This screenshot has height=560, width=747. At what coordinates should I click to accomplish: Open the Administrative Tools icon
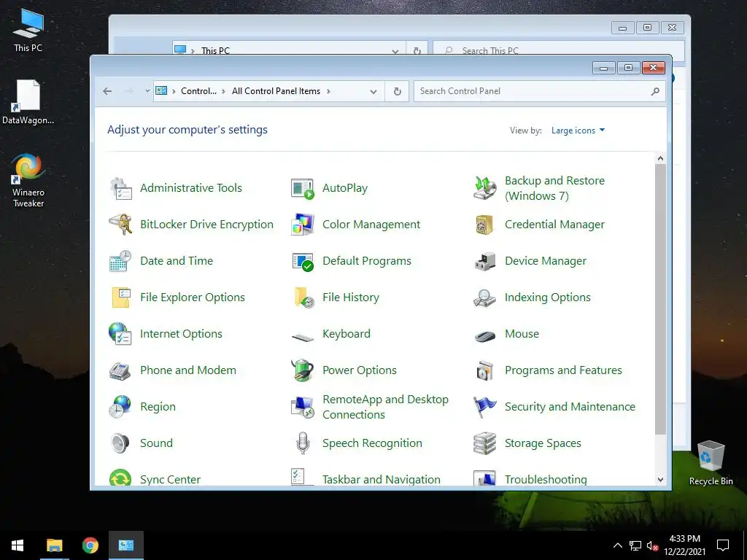click(x=120, y=188)
